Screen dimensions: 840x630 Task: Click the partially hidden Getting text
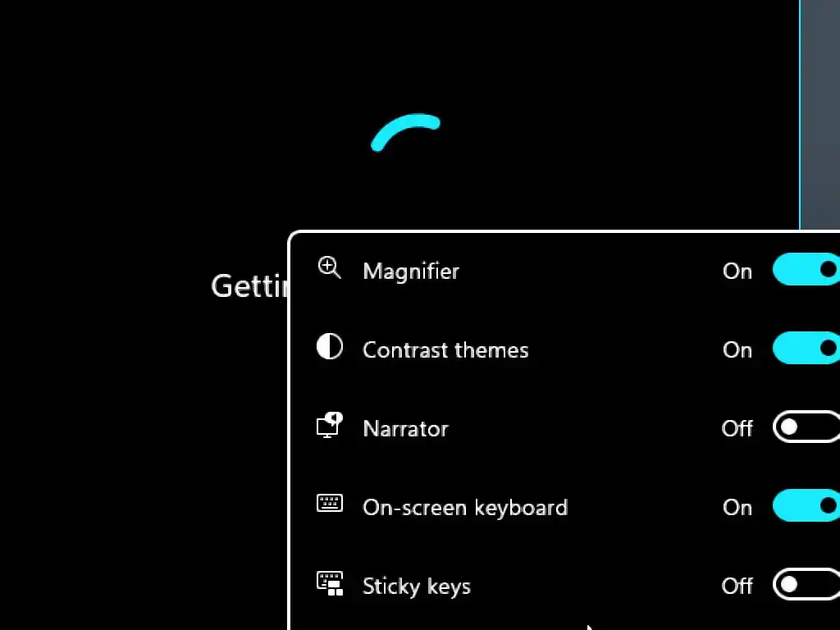pyautogui.click(x=249, y=286)
